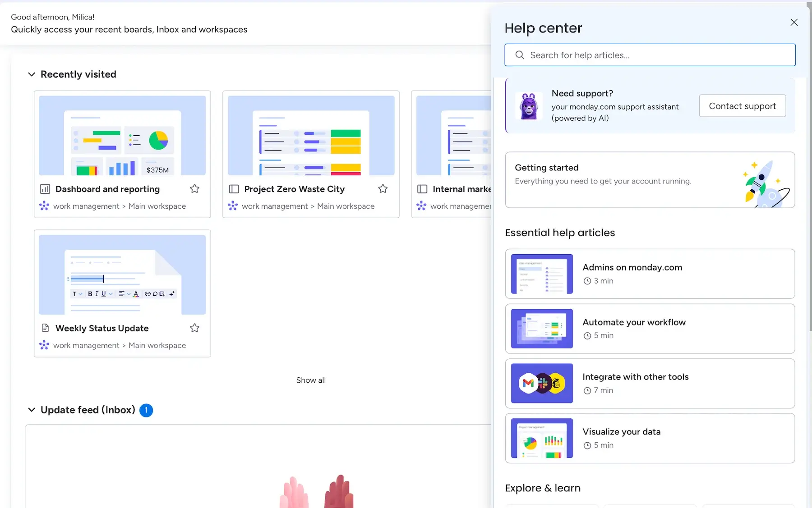Screen dimensions: 812x508
Task: Click the inbox notification badge showing 1
Action: (146, 410)
